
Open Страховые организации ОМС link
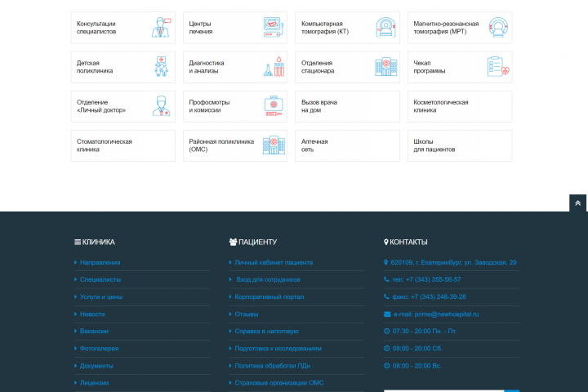pos(279,383)
